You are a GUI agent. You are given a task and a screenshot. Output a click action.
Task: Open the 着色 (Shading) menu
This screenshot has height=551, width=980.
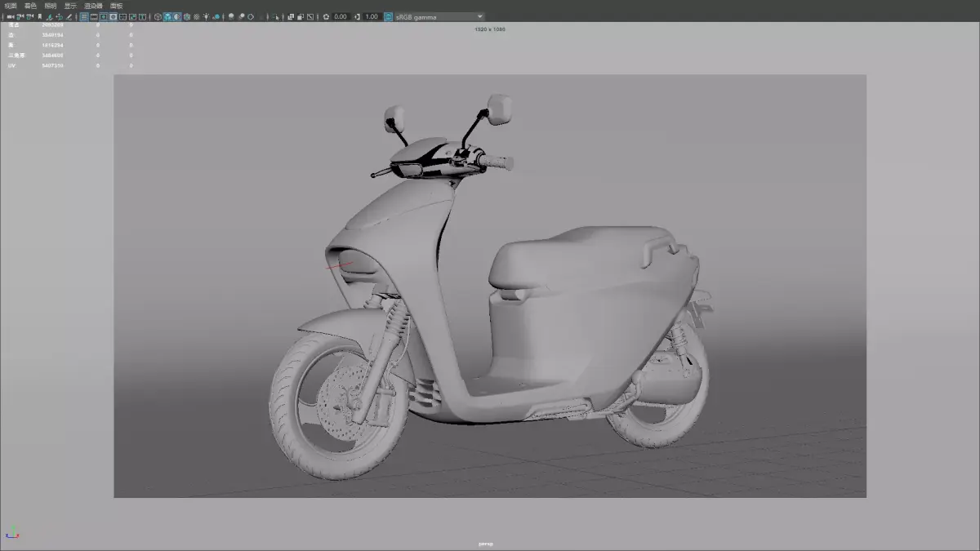pos(30,6)
